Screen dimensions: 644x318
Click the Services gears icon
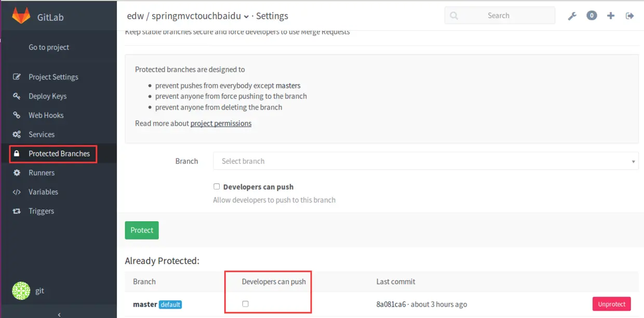point(17,135)
